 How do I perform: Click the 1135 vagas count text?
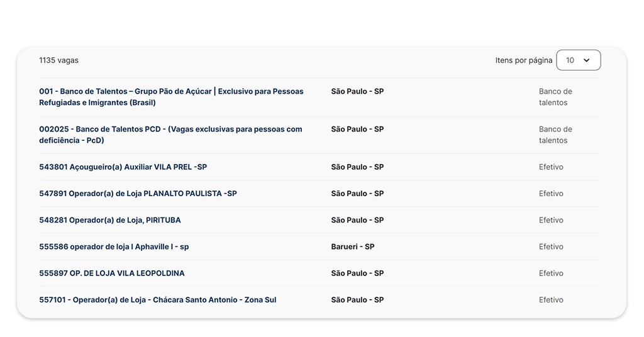click(x=58, y=60)
